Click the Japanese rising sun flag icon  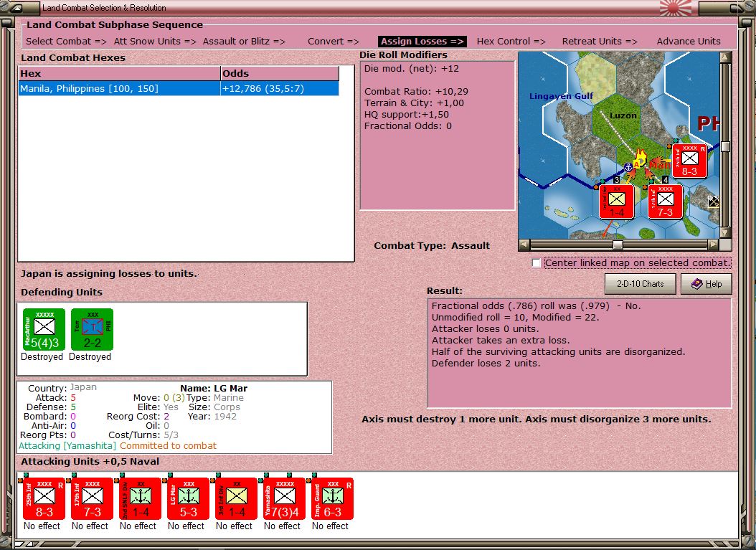676,7
